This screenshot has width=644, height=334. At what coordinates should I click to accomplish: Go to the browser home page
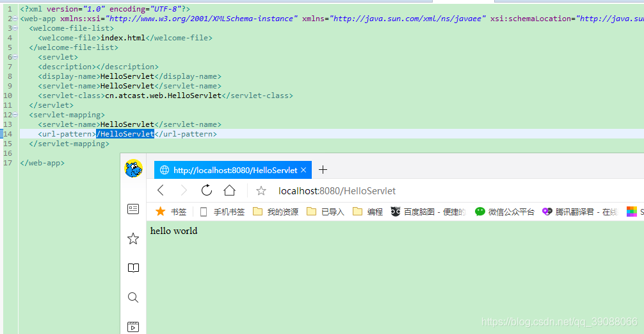pyautogui.click(x=229, y=190)
